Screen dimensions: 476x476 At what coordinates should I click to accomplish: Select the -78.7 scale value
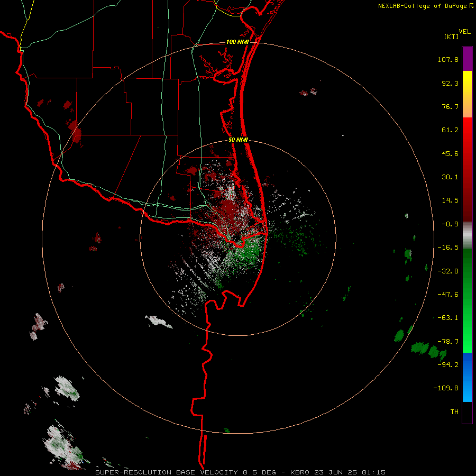coord(448,342)
